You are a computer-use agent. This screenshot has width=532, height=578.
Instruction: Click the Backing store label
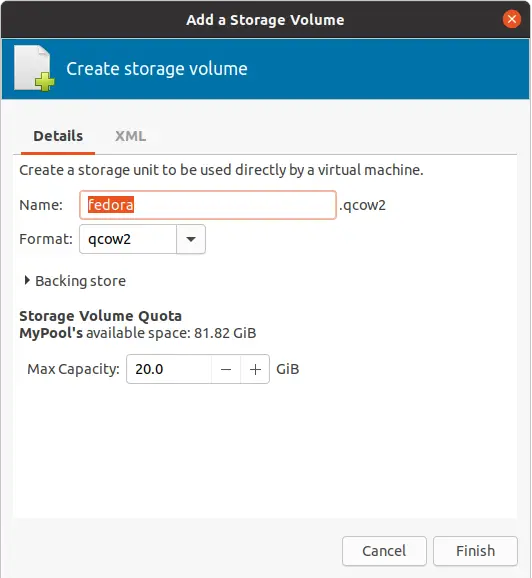coord(80,281)
